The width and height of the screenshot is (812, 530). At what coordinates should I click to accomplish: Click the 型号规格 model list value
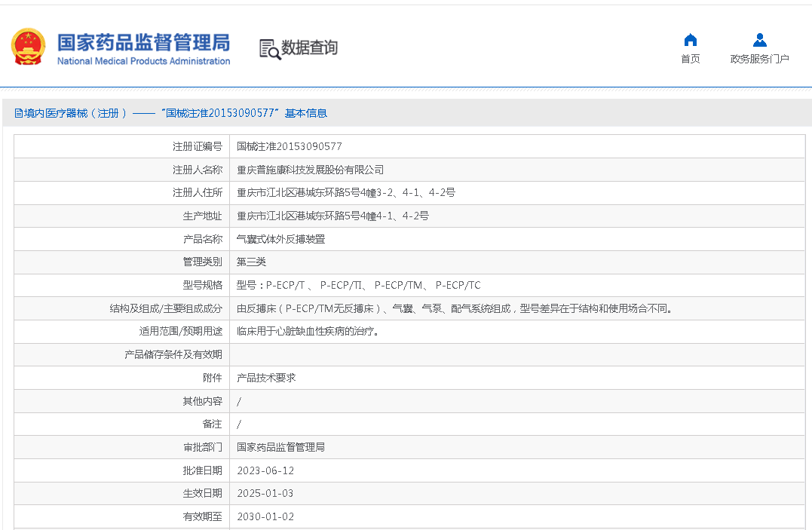point(358,285)
